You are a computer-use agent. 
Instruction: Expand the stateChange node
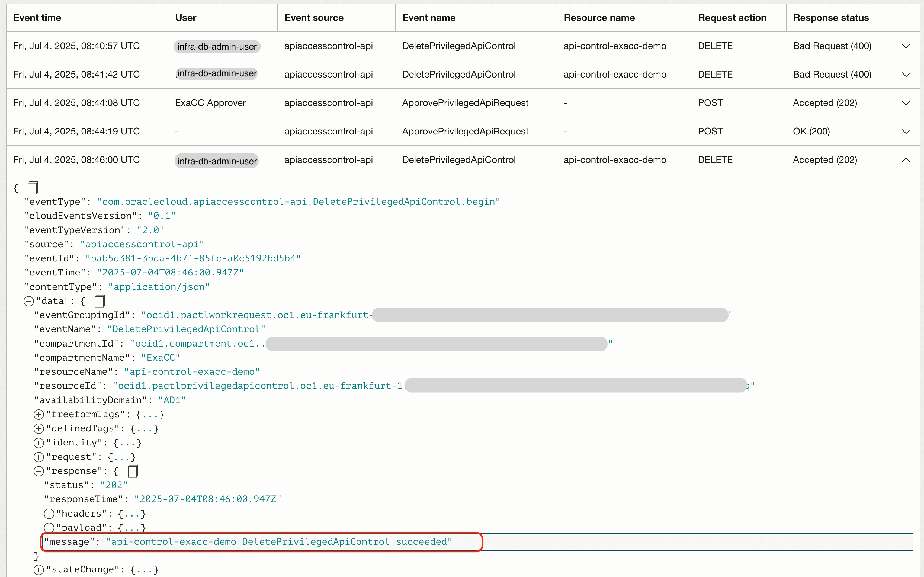click(x=39, y=569)
